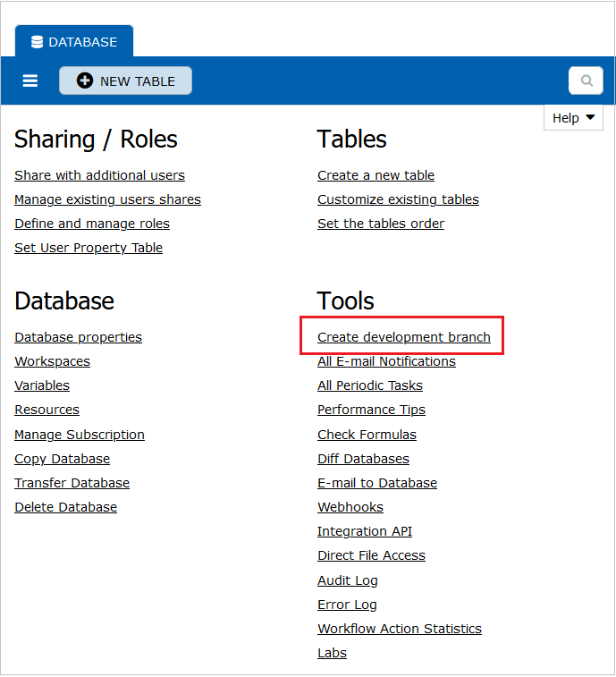View Performance Tips
The height and width of the screenshot is (677, 616).
pyautogui.click(x=371, y=410)
